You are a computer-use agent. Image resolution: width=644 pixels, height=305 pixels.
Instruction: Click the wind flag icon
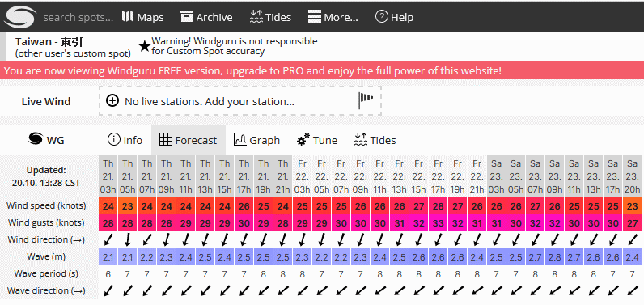[365, 100]
